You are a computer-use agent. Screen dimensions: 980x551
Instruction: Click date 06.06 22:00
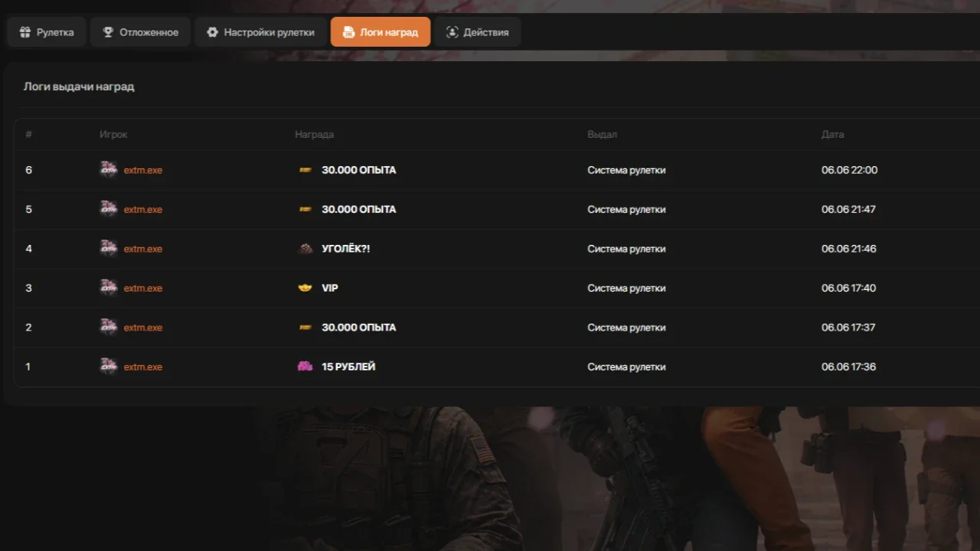pyautogui.click(x=850, y=170)
